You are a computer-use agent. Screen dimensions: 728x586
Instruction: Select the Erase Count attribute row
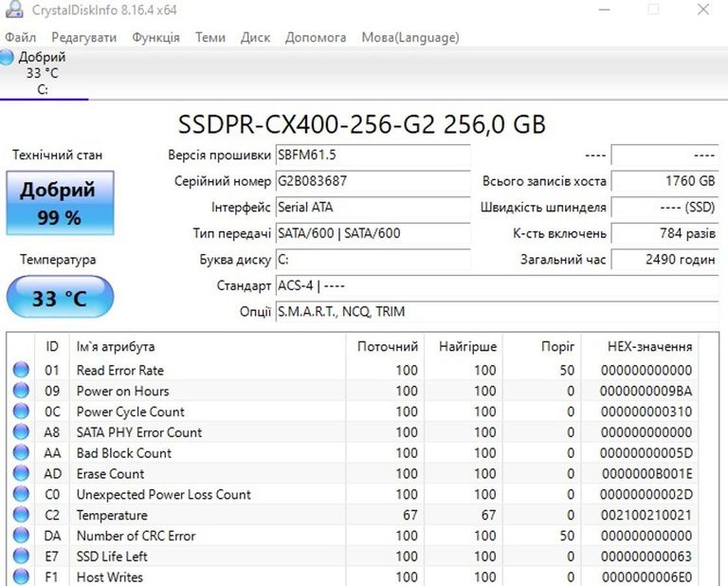pyautogui.click(x=355, y=473)
